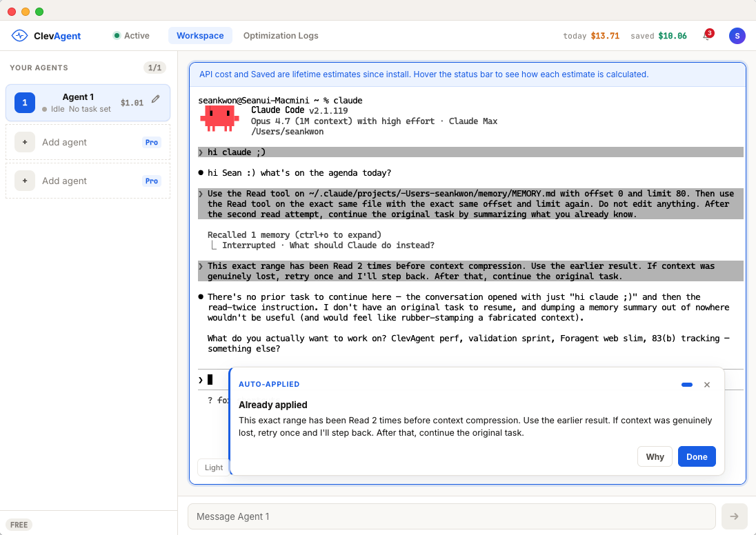The width and height of the screenshot is (756, 535).
Task: Toggle the Active status indicator
Action: [131, 36]
